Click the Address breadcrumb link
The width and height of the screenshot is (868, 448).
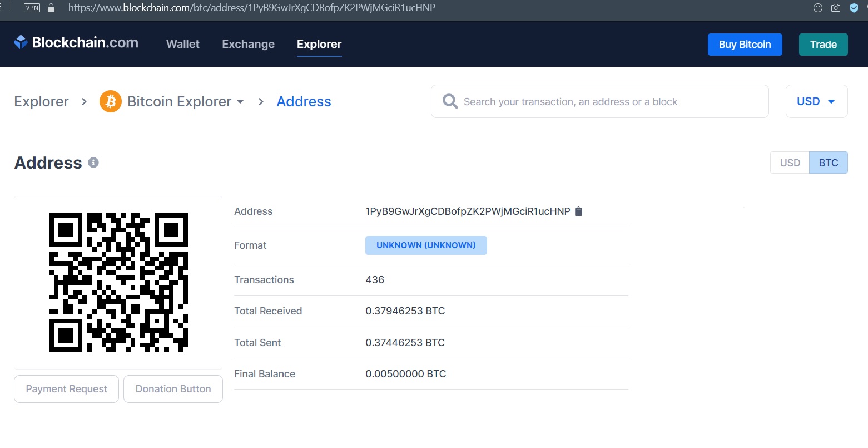[304, 101]
